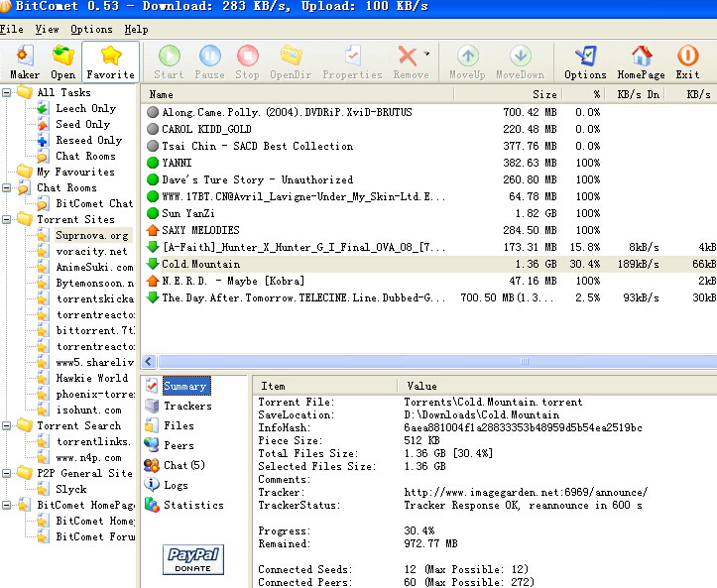The image size is (717, 588).
Task: Open the View menu
Action: tap(47, 30)
